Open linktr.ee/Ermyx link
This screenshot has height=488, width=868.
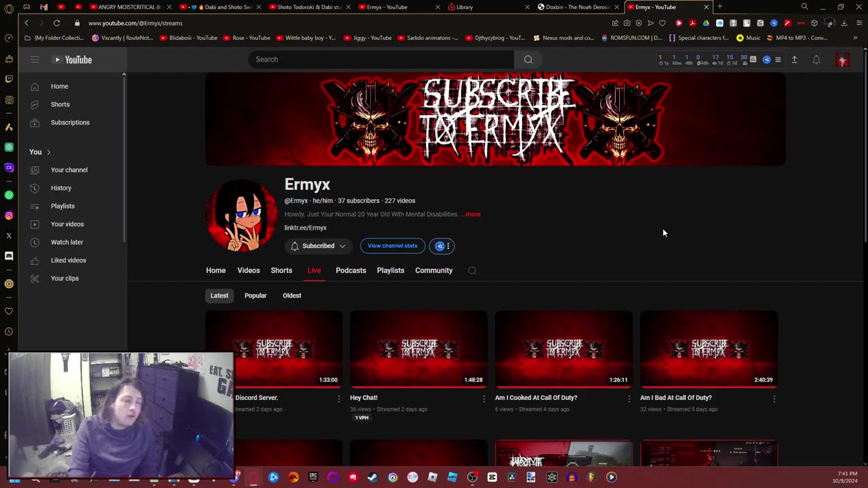[x=305, y=228]
